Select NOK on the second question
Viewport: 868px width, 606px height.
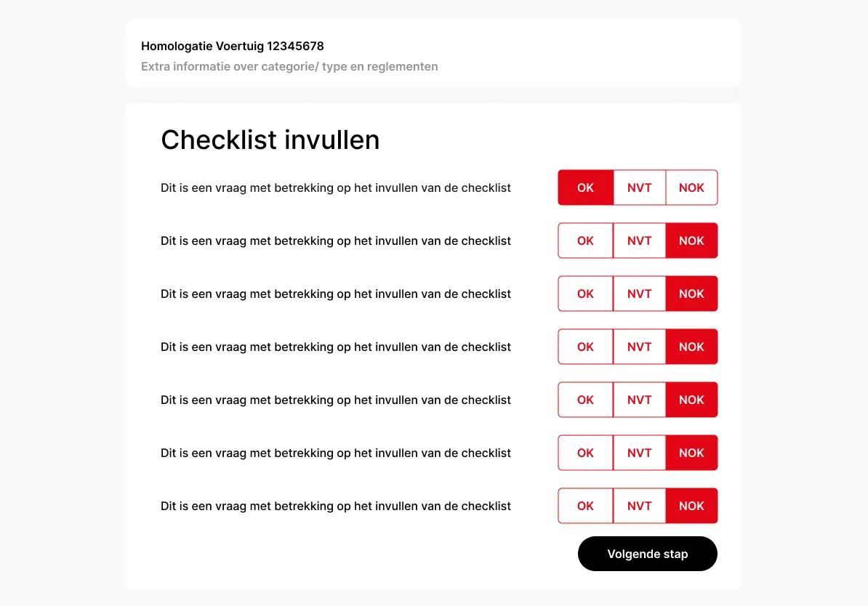click(691, 241)
